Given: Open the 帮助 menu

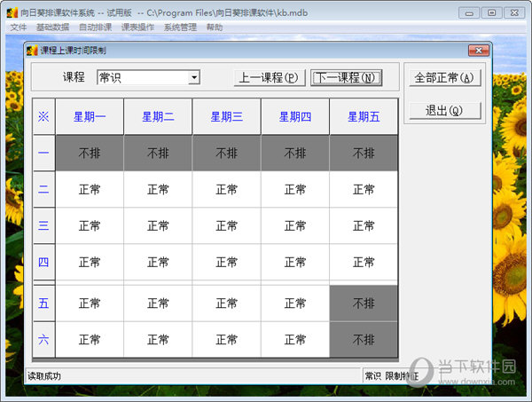Looking at the screenshot, I should pyautogui.click(x=215, y=28).
